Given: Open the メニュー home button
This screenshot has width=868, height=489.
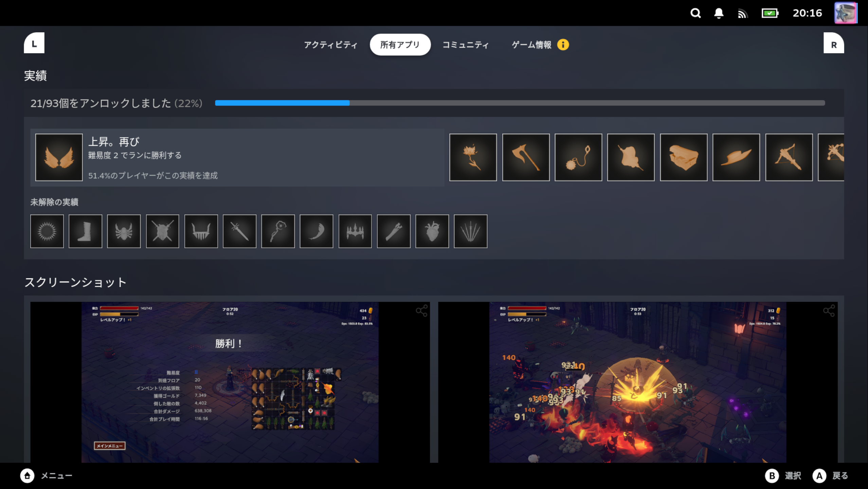Looking at the screenshot, I should click(27, 476).
